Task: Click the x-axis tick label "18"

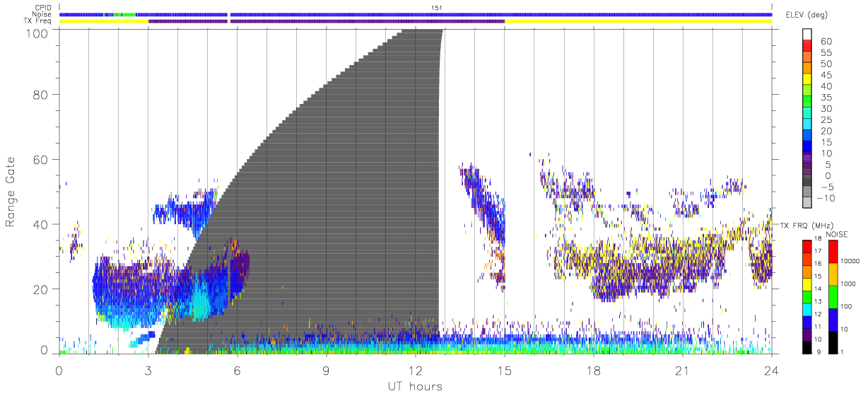Action: (x=594, y=370)
